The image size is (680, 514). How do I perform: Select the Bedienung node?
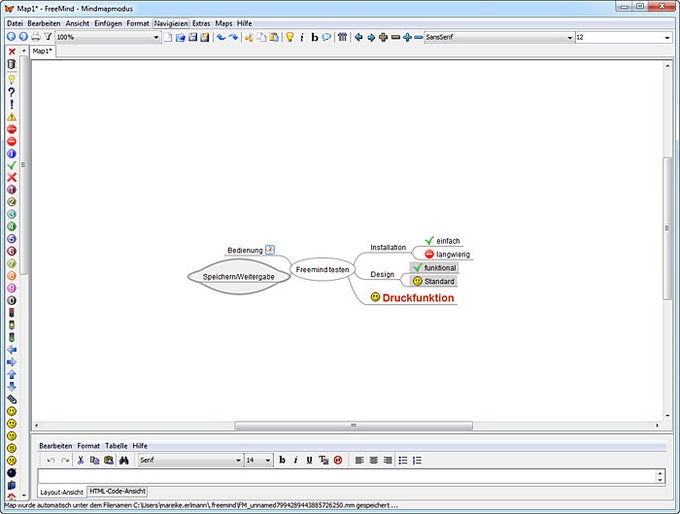point(251,250)
